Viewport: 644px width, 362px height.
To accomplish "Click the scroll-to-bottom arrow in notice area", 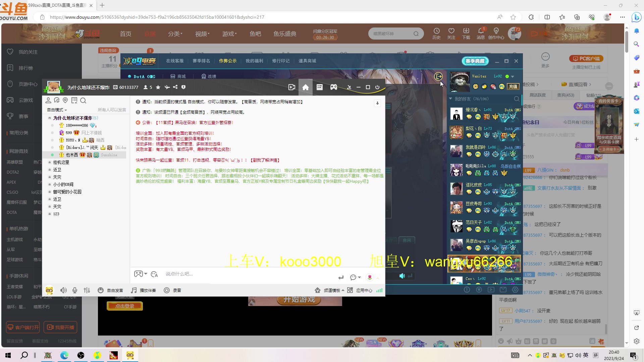I will point(377,103).
